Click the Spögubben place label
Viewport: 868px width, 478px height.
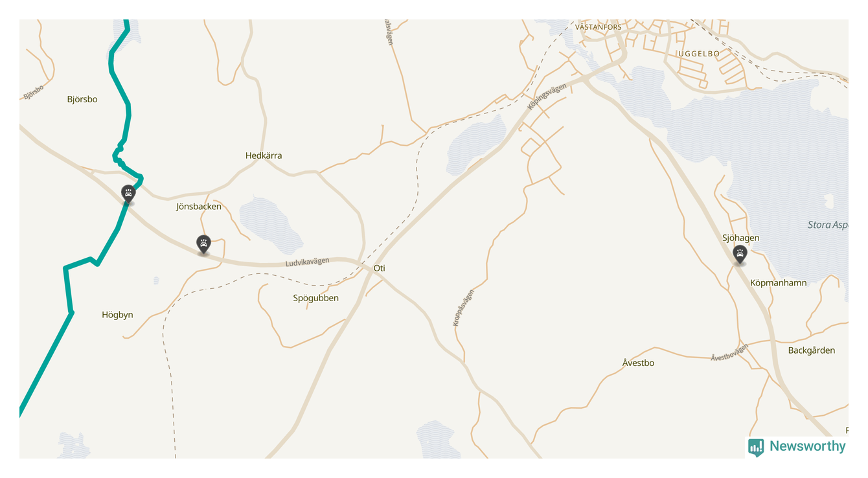(316, 298)
